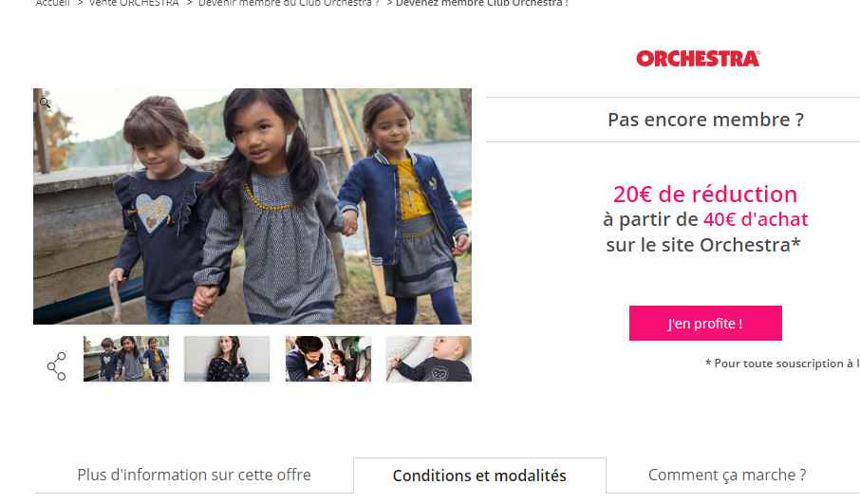
Task: Click Devenez membre Club Orchestra breadcrumb item
Action: (x=481, y=3)
